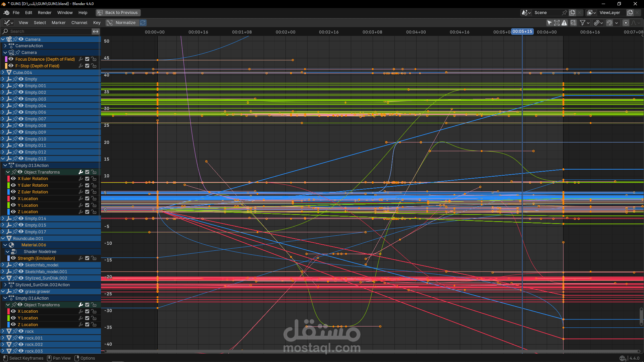Click the Only Show Selected arrow icon
The image size is (644, 362).
[x=549, y=23]
